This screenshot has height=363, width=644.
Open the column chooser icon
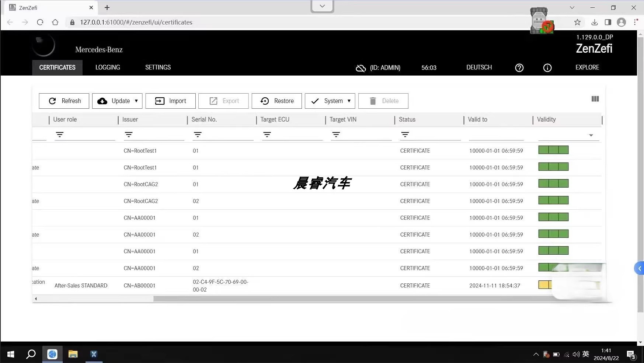tap(595, 99)
